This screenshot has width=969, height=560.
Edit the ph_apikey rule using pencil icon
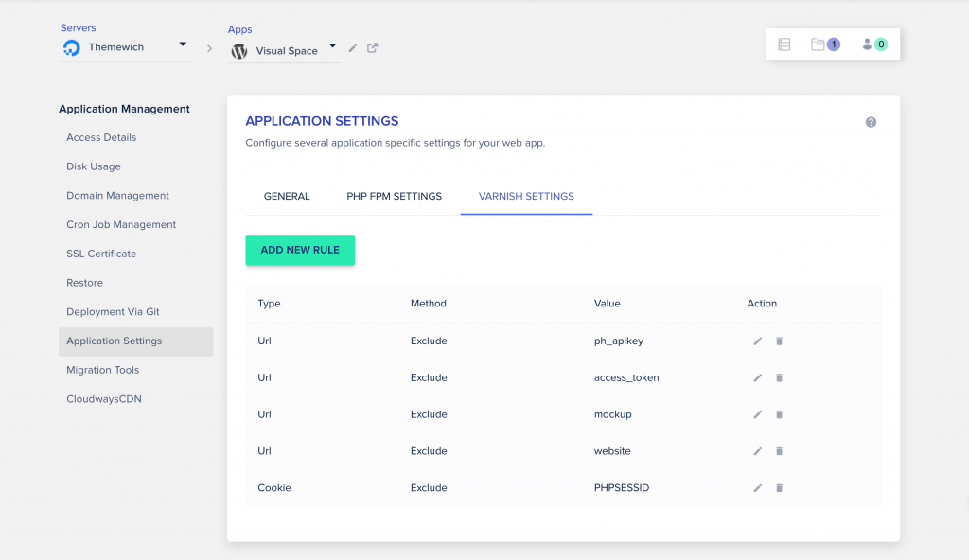click(x=757, y=341)
